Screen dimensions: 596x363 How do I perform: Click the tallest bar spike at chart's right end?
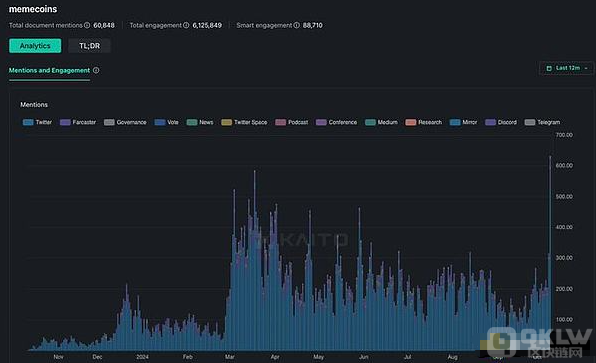click(550, 253)
